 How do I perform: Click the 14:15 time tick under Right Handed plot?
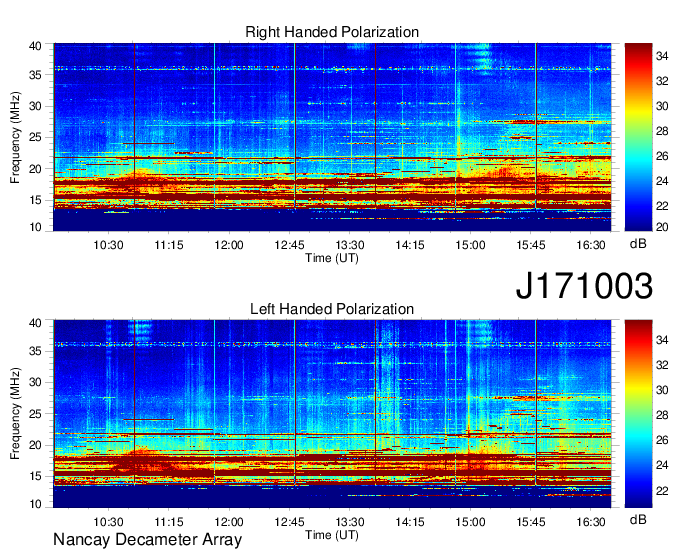point(410,245)
